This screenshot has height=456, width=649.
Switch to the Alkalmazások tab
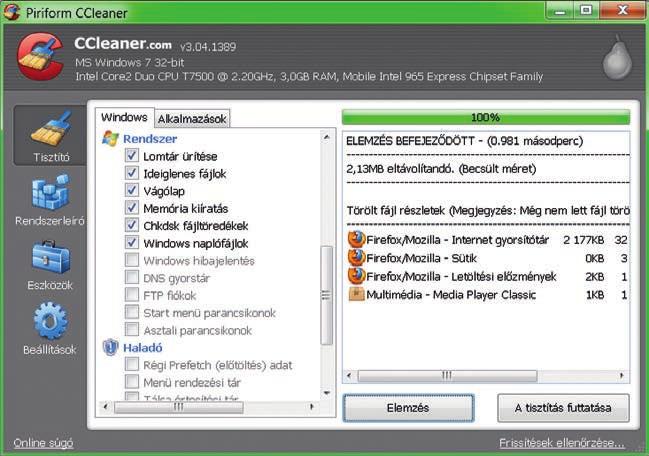click(192, 119)
